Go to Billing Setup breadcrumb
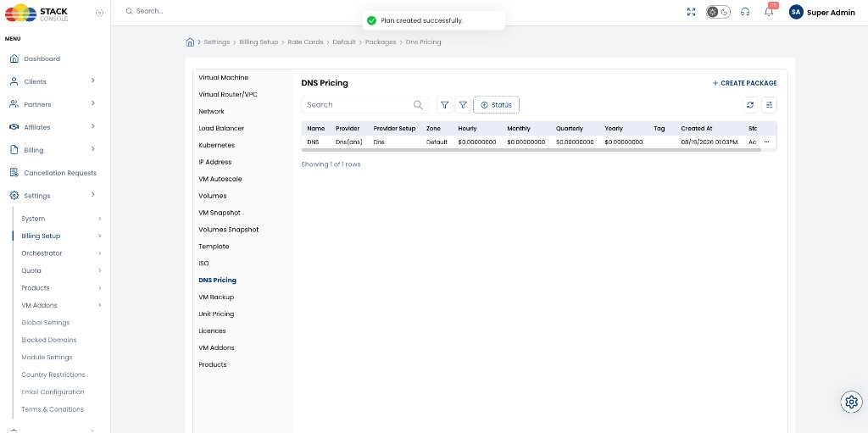The image size is (868, 433). [x=259, y=42]
